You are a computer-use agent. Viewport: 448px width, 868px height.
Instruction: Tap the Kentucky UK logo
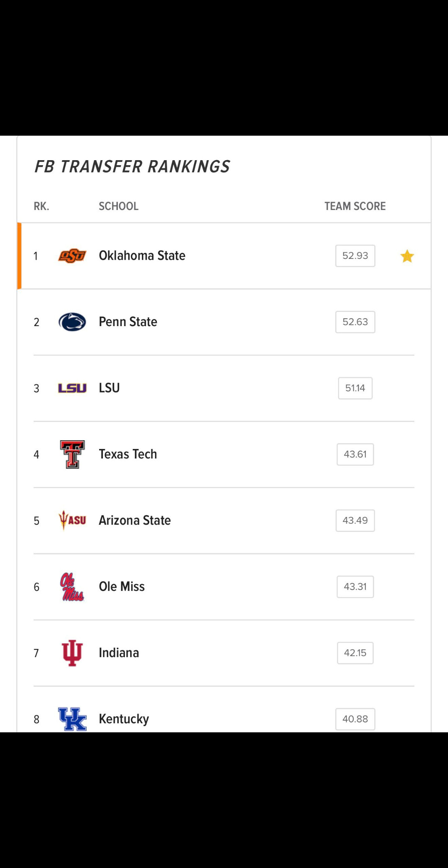pos(72,719)
